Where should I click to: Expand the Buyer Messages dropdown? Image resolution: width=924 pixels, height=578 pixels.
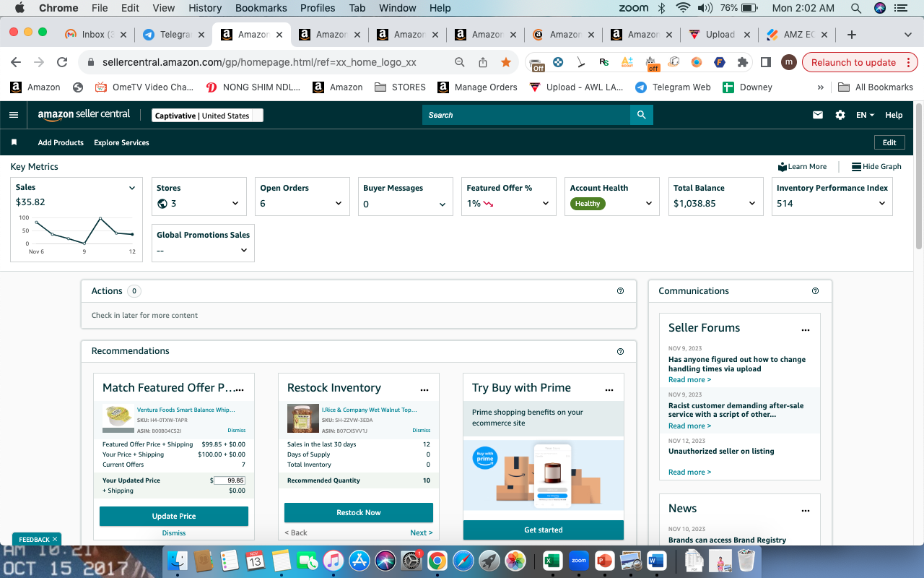coord(443,204)
